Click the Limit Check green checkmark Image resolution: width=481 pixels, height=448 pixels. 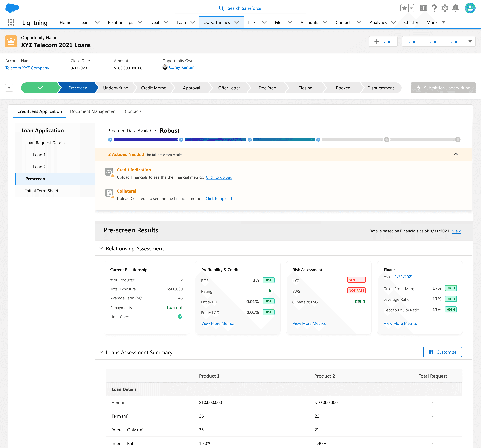[180, 316]
